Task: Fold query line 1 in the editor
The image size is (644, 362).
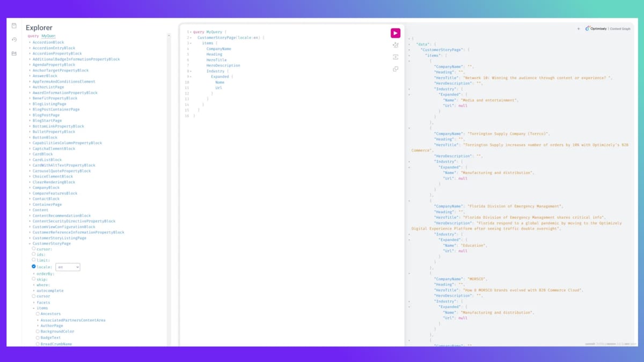Action: (191, 32)
